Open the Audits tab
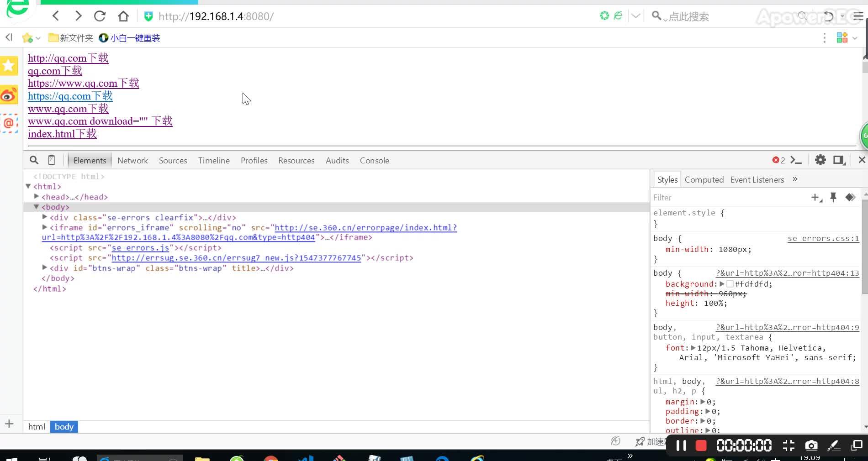The height and width of the screenshot is (461, 868). 337,160
